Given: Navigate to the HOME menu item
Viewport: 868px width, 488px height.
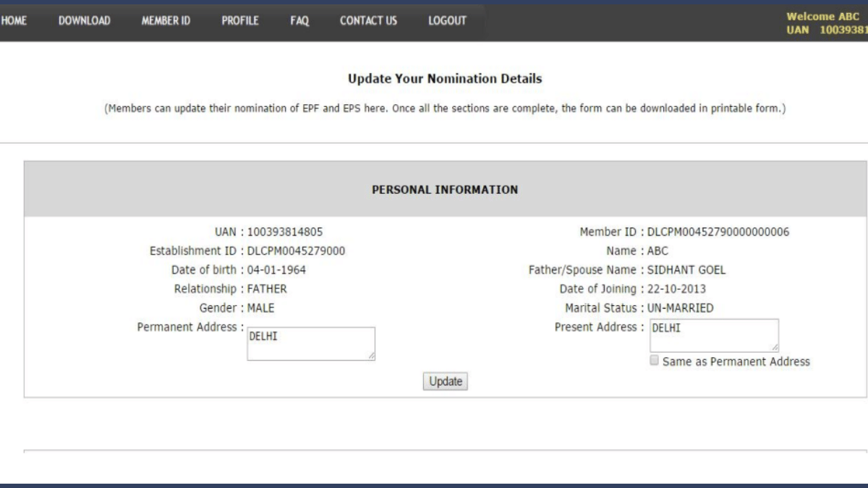Looking at the screenshot, I should tap(13, 22).
